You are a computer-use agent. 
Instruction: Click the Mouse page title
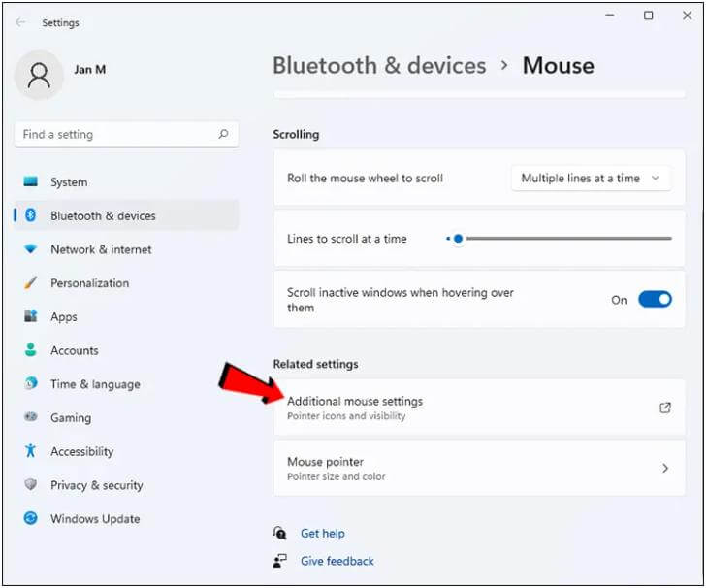point(559,65)
